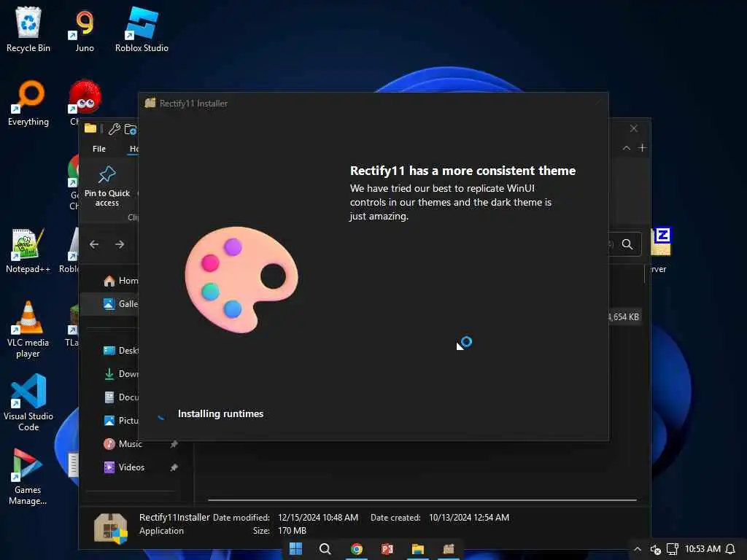Viewport: 747px width, 560px height.
Task: Open the notification bell
Action: pos(730,549)
